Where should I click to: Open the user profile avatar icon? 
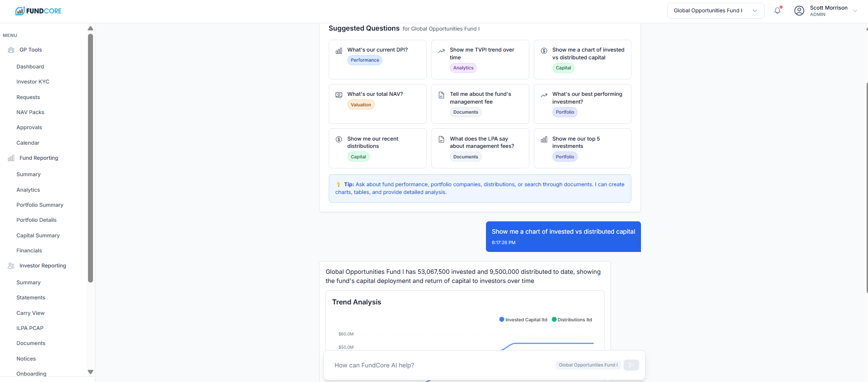pyautogui.click(x=799, y=10)
